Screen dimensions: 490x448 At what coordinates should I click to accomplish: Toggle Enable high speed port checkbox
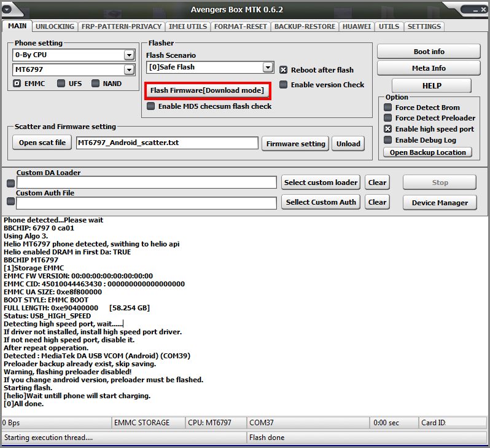coord(387,129)
